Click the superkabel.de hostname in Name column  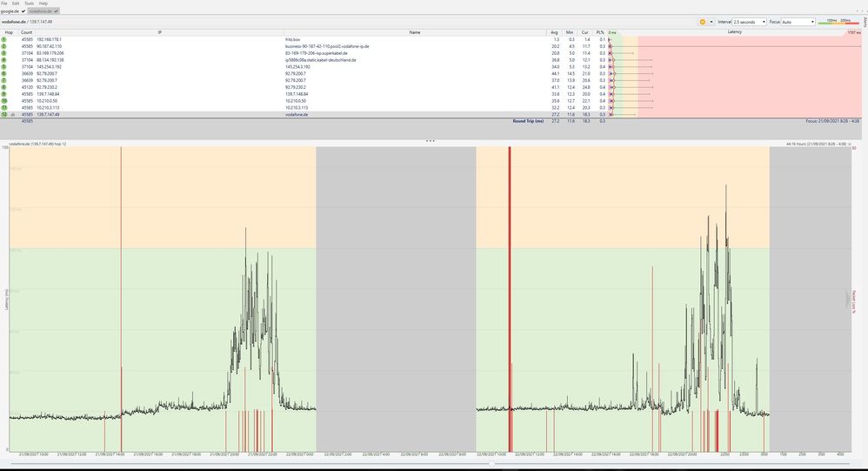point(316,53)
